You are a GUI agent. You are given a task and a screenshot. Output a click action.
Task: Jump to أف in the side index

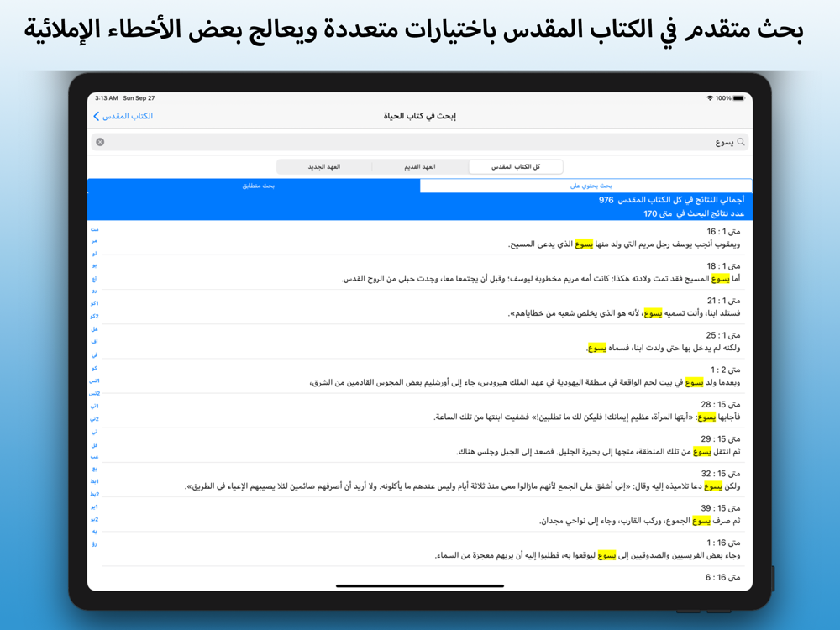click(x=94, y=341)
